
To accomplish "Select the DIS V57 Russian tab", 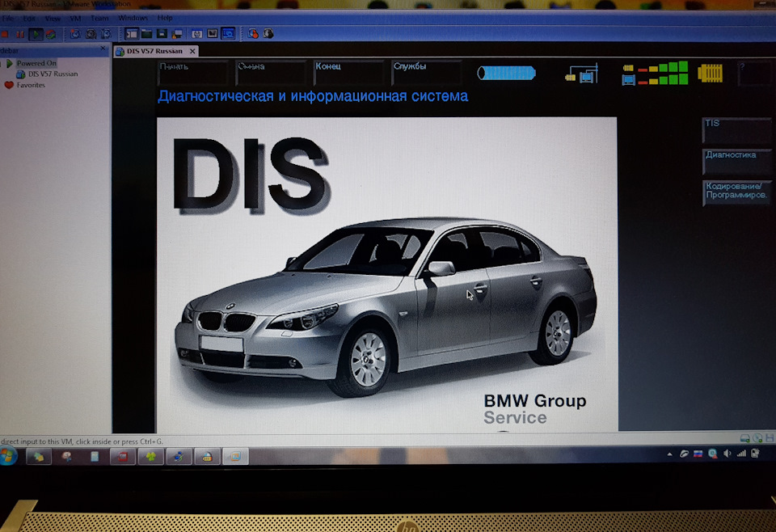I will (154, 50).
